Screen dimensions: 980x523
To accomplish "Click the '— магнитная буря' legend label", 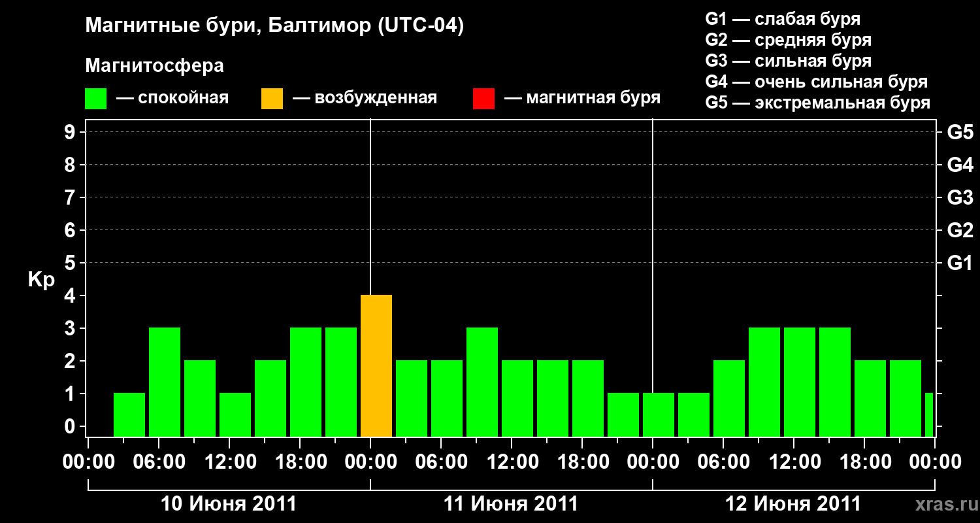I will [583, 98].
